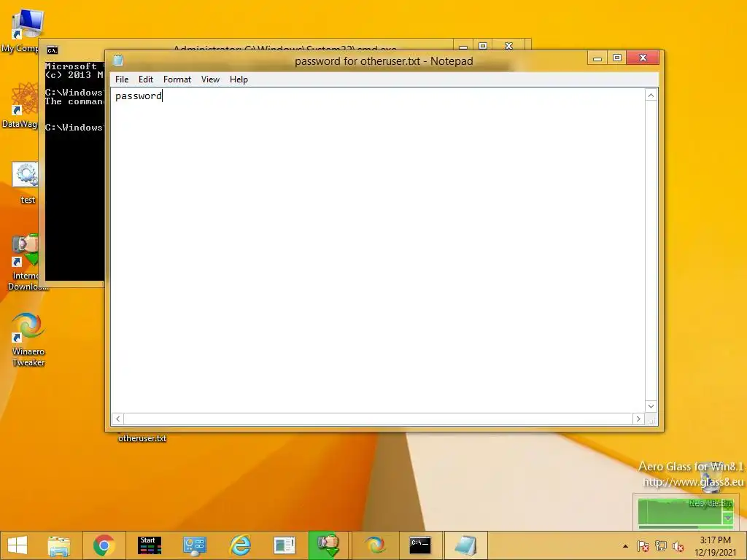Launch Google Chrome from the taskbar
This screenshot has height=560, width=747.
104,545
